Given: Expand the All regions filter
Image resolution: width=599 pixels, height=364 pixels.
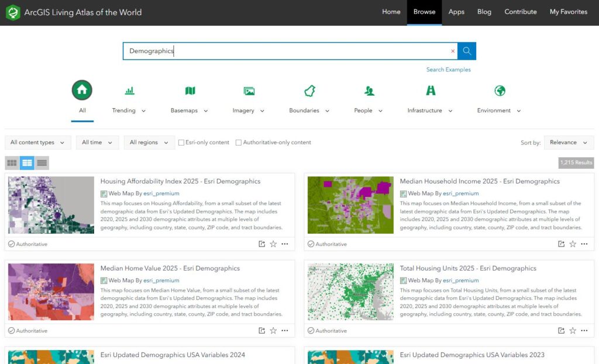Looking at the screenshot, I should pos(149,143).
